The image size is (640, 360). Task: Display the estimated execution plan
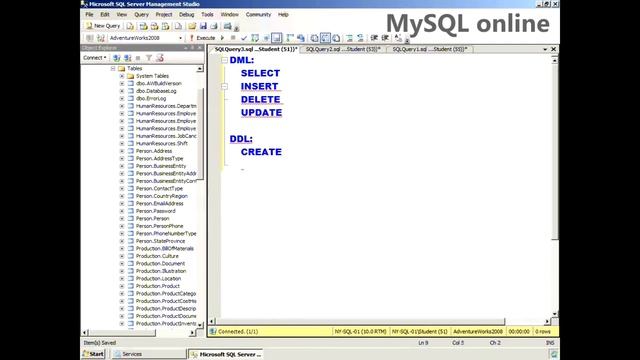(255, 38)
